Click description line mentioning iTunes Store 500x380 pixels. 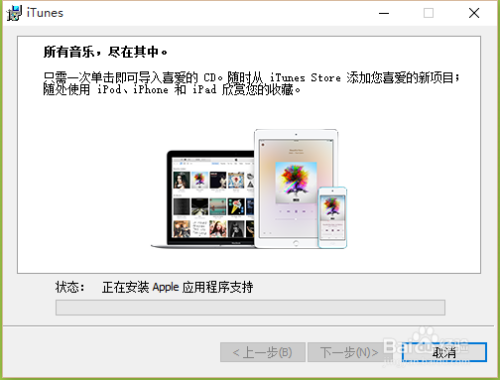251,78
